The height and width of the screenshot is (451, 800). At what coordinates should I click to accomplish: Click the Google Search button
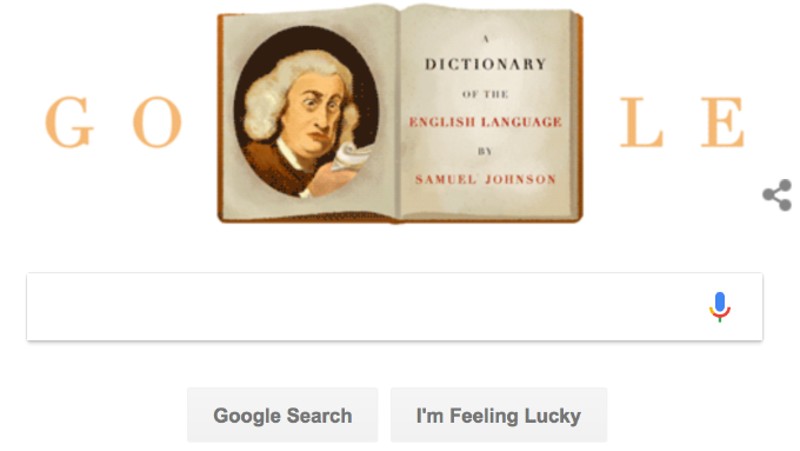point(283,415)
